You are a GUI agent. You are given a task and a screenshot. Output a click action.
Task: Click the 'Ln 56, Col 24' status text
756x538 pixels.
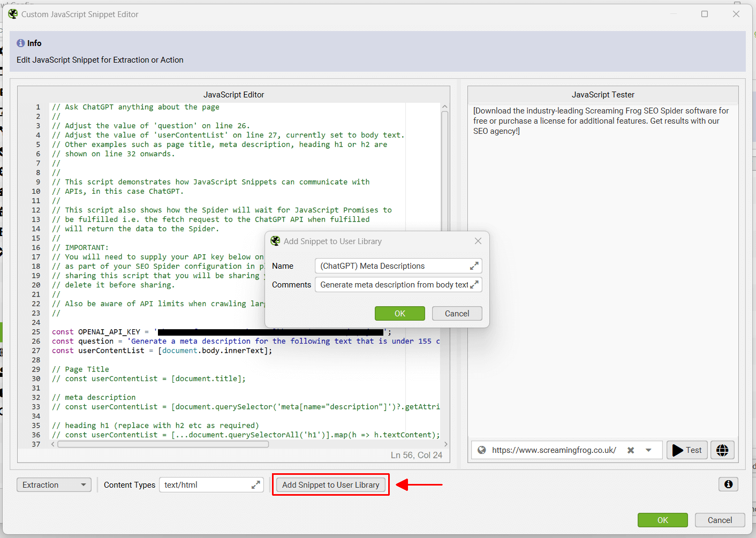[417, 455]
